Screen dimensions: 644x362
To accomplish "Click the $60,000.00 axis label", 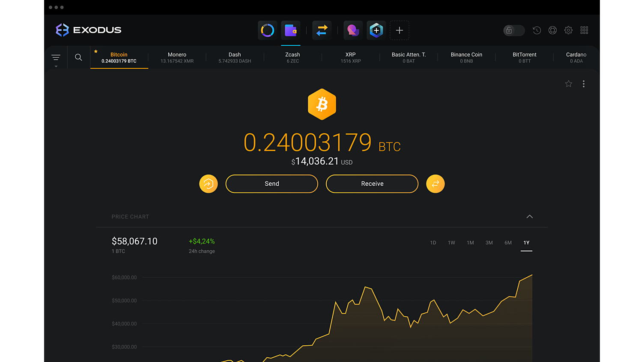I will (x=124, y=277).
